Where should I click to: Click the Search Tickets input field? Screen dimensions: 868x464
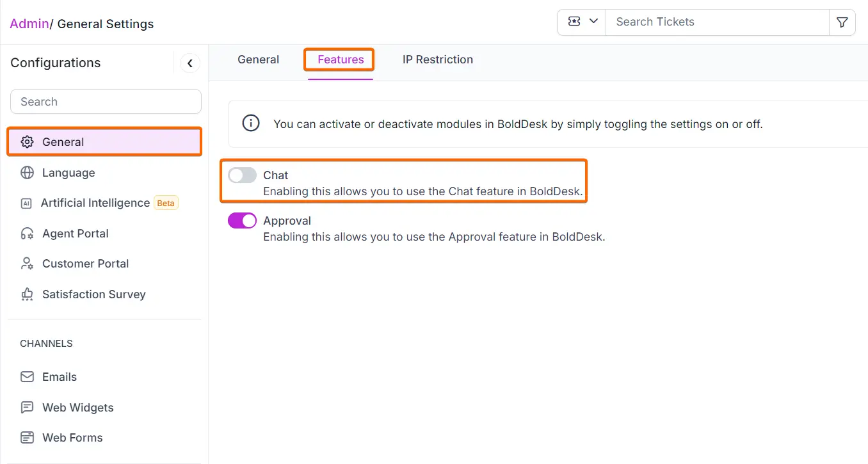pos(717,22)
